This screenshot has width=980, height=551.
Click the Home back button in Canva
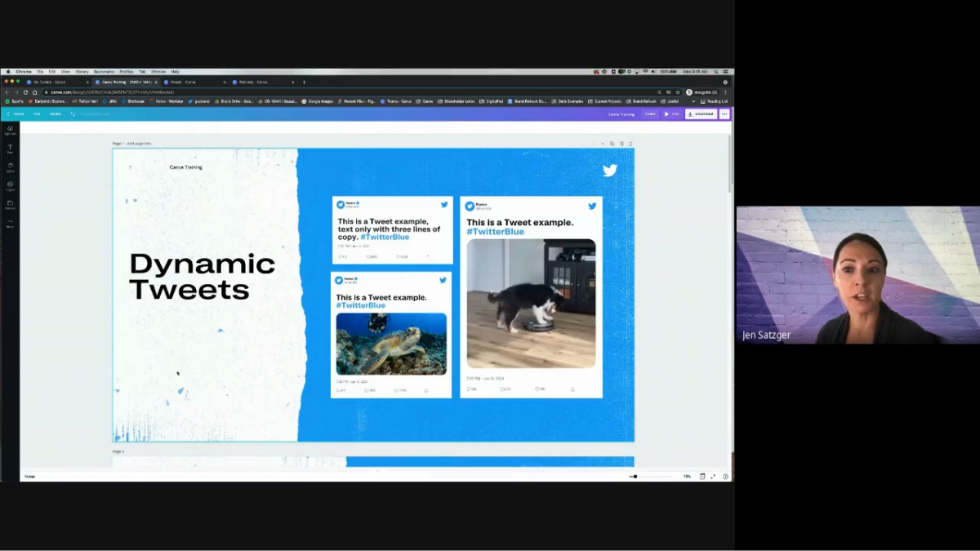(16, 113)
